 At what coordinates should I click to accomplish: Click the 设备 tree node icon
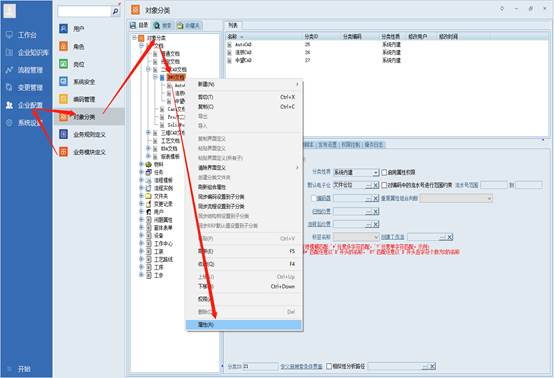149,235
